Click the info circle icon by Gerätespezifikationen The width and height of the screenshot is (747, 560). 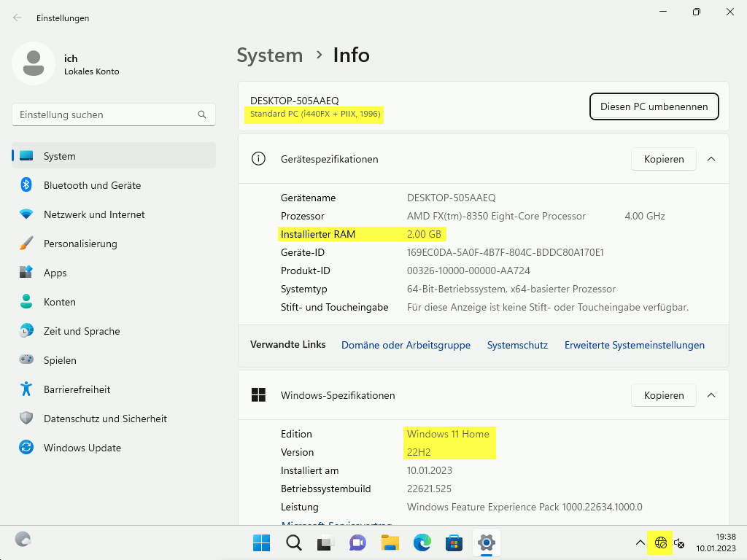(258, 158)
